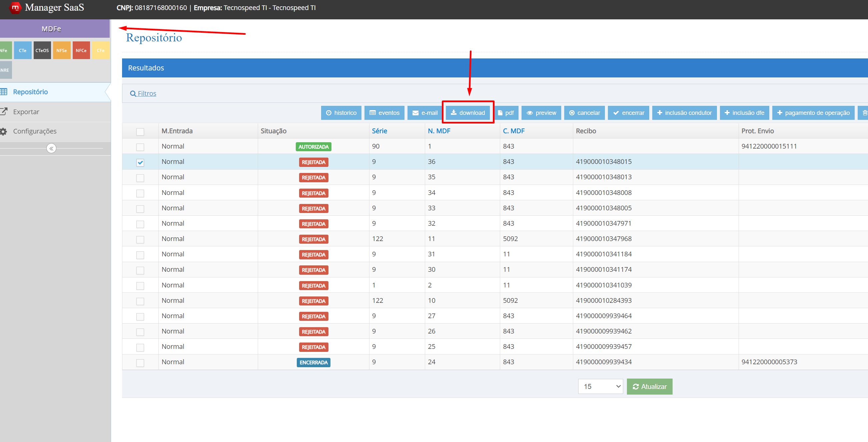Screen dimensions: 868x442
Task: Click the AUTORIZADA status badge
Action: (313, 147)
